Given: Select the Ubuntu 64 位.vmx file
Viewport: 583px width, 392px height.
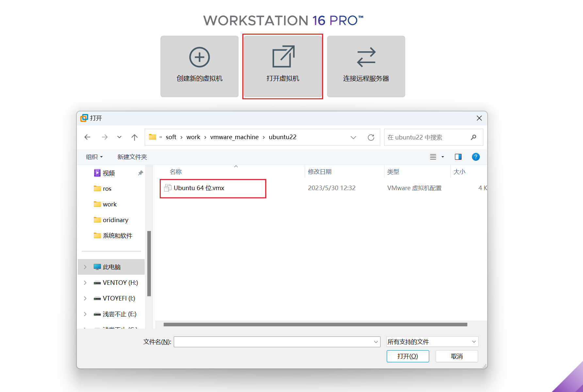Looking at the screenshot, I should (199, 188).
